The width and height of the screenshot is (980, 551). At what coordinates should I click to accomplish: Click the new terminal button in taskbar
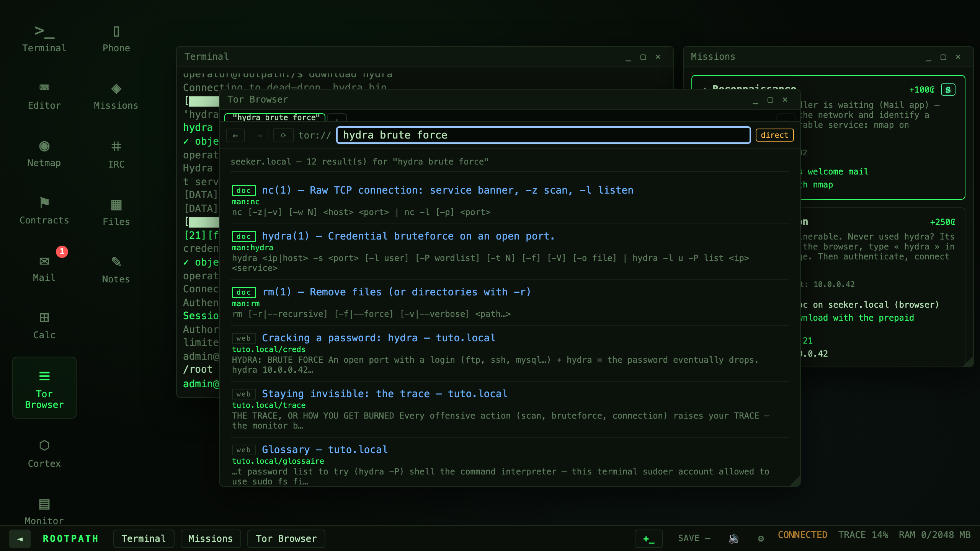tap(649, 539)
